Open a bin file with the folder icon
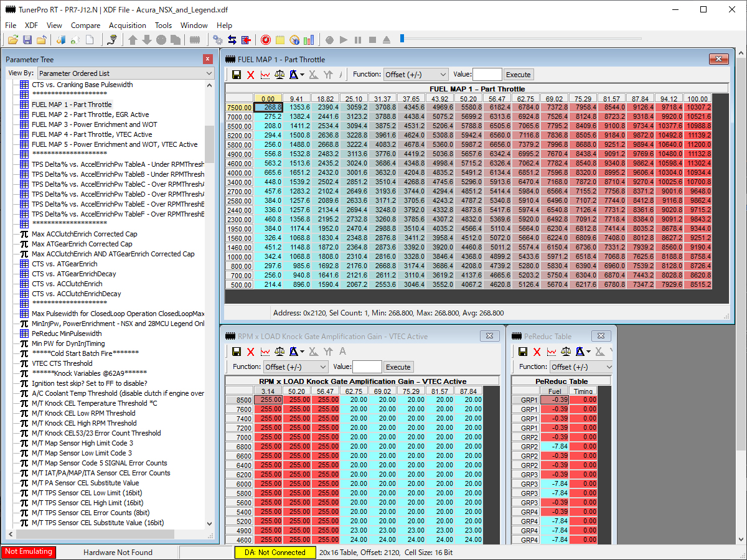Screen dimensions: 747x560 [x=12, y=40]
